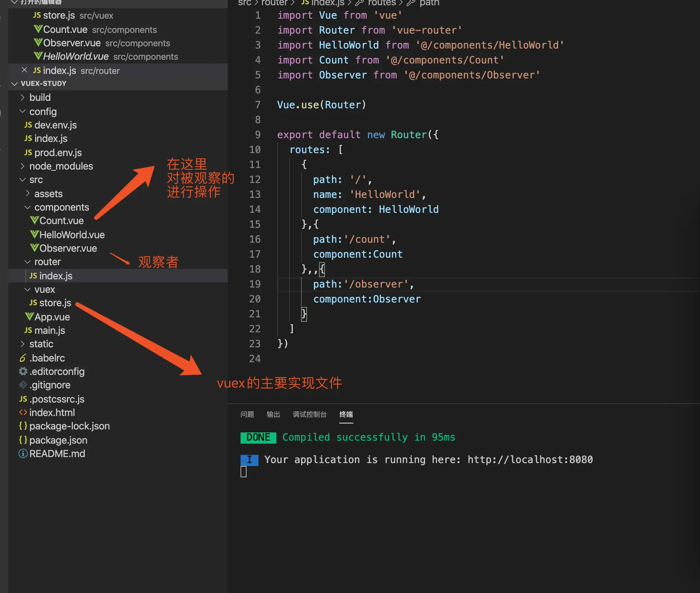700x593 pixels.
Task: Click Vue icon of Count.vue src/components entry
Action: point(38,29)
